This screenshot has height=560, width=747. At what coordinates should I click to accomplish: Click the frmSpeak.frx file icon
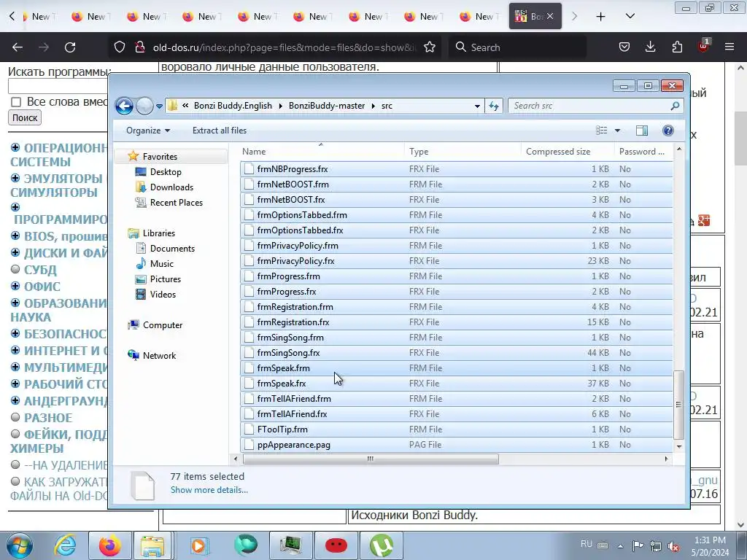tap(249, 384)
